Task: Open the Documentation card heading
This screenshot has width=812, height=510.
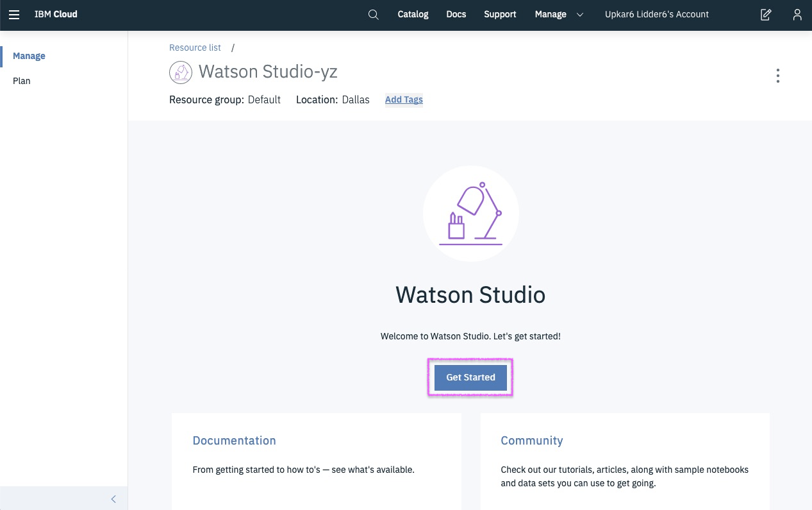Action: [234, 441]
